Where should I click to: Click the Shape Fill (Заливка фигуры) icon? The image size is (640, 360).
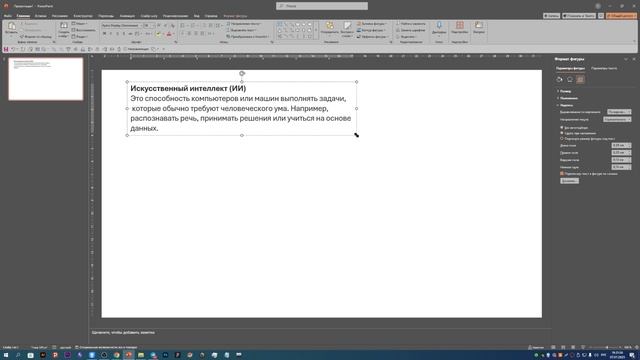[x=359, y=24]
